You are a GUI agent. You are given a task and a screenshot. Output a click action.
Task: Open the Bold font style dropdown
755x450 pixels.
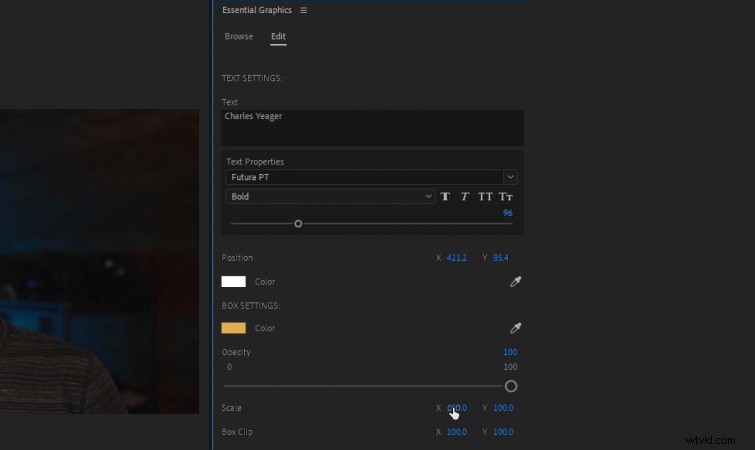[x=330, y=196]
